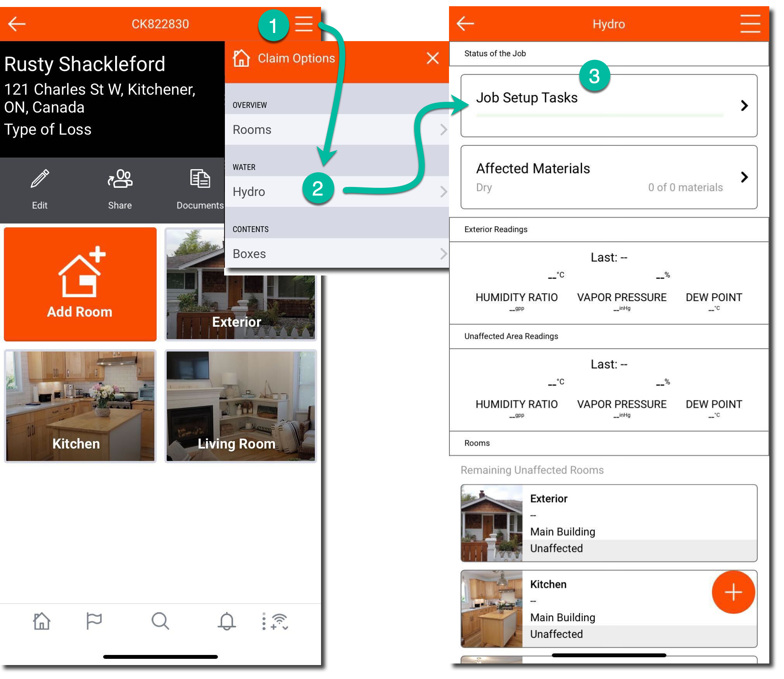Close the Claim Options panel
Screen dimensions: 784x679
click(433, 59)
